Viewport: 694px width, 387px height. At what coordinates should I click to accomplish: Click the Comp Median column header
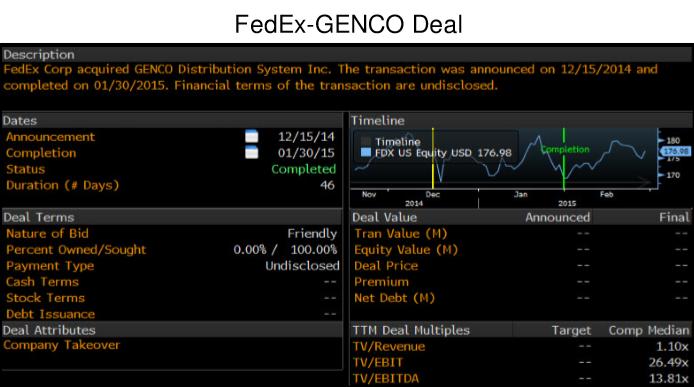(x=649, y=330)
